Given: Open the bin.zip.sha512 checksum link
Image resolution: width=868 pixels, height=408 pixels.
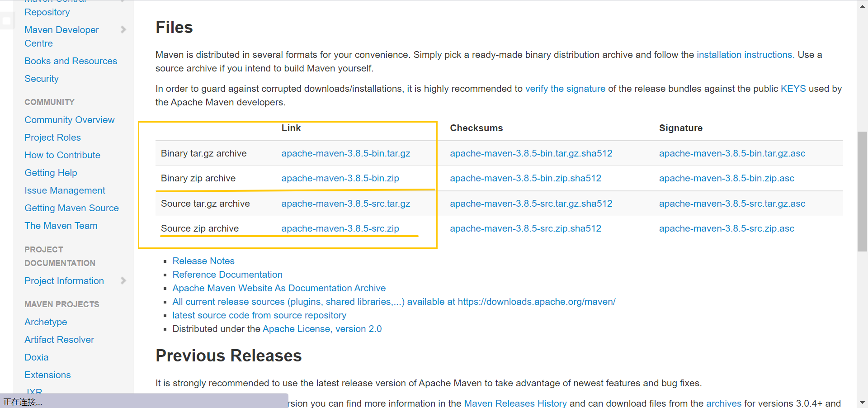Looking at the screenshot, I should coord(525,178).
